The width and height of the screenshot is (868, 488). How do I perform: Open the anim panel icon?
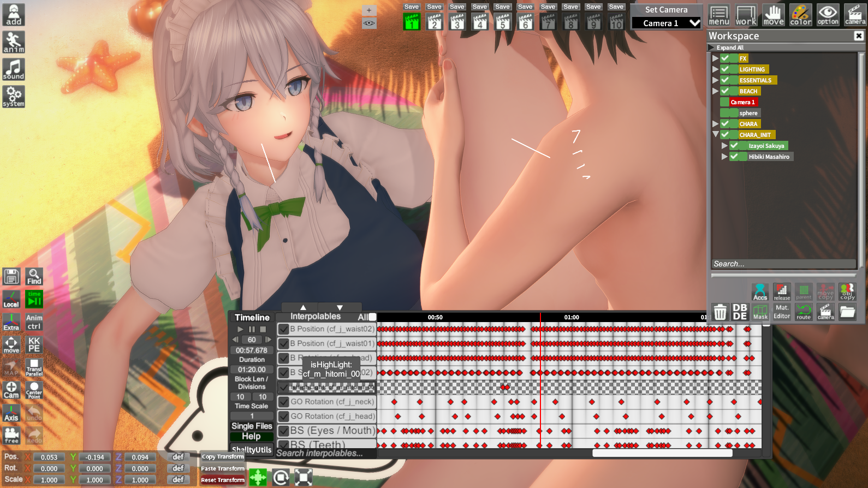(14, 42)
